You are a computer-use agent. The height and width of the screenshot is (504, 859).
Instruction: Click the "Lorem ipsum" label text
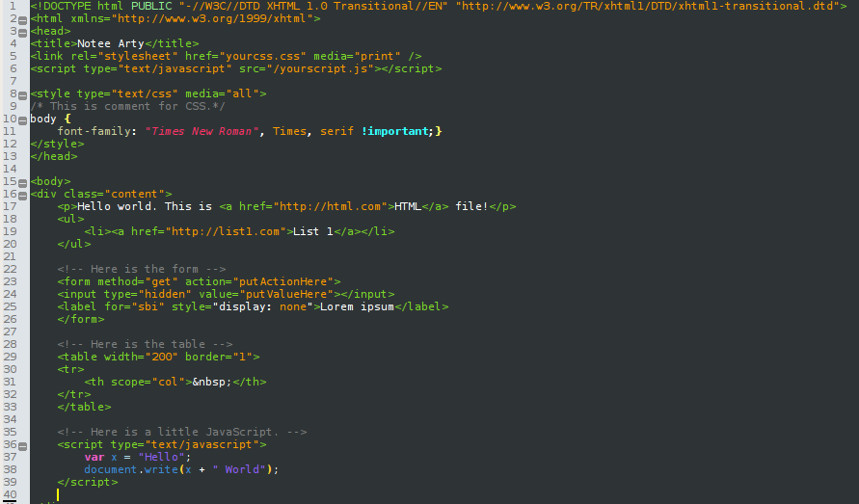[357, 306]
